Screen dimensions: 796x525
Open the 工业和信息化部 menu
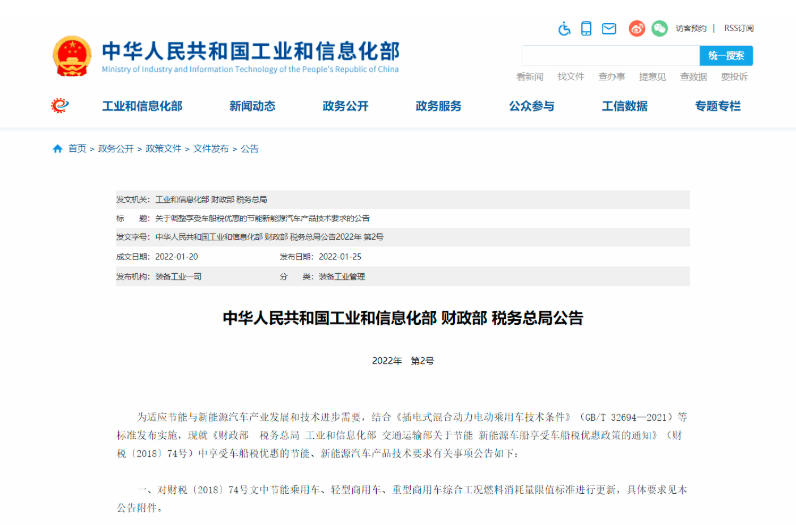click(x=142, y=106)
